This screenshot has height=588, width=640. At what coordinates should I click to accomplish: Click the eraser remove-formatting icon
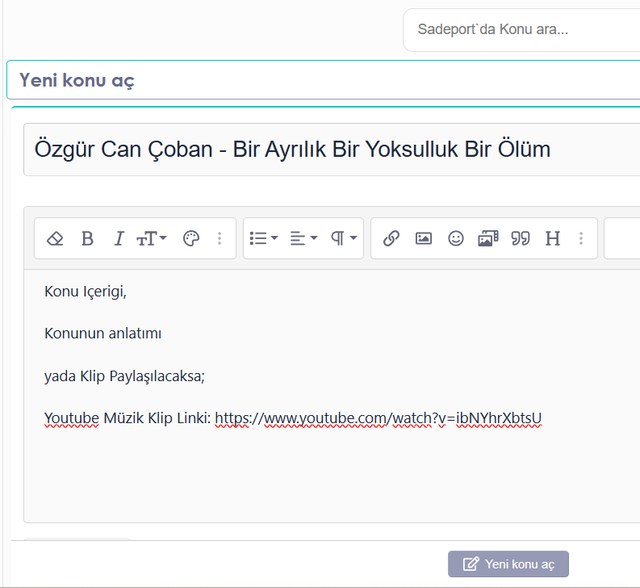(x=55, y=238)
